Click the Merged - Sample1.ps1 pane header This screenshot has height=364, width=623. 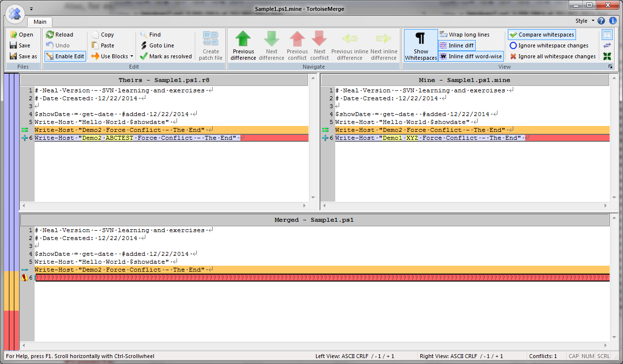[314, 220]
